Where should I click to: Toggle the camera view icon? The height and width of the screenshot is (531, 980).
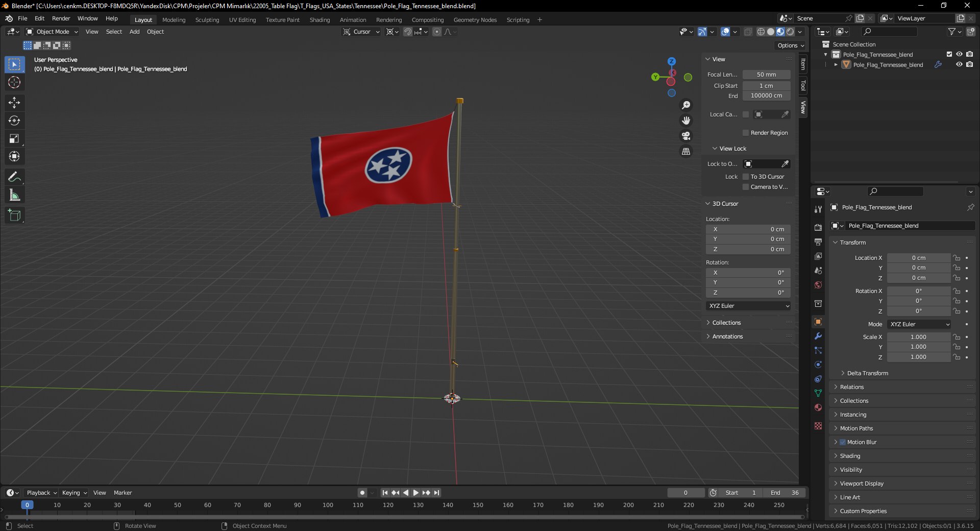pos(686,136)
